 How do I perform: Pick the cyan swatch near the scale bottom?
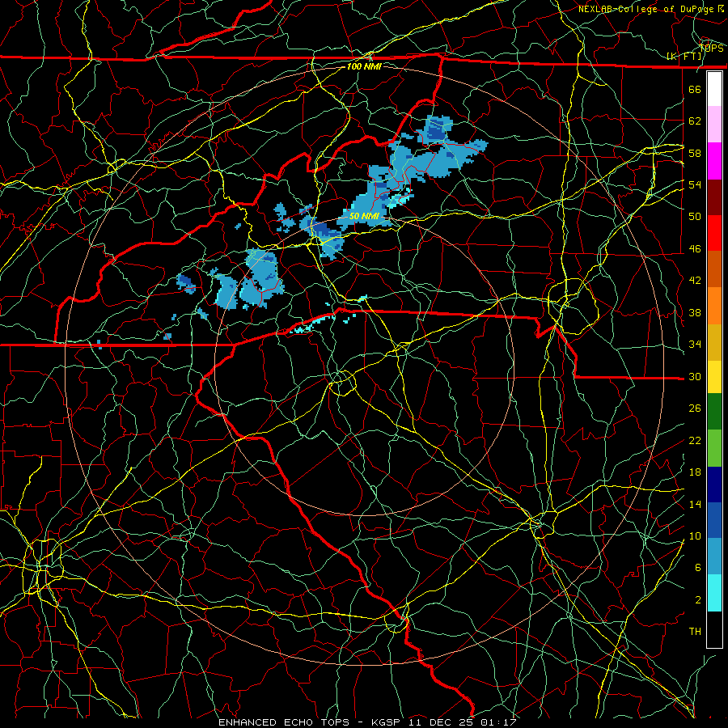(714, 593)
